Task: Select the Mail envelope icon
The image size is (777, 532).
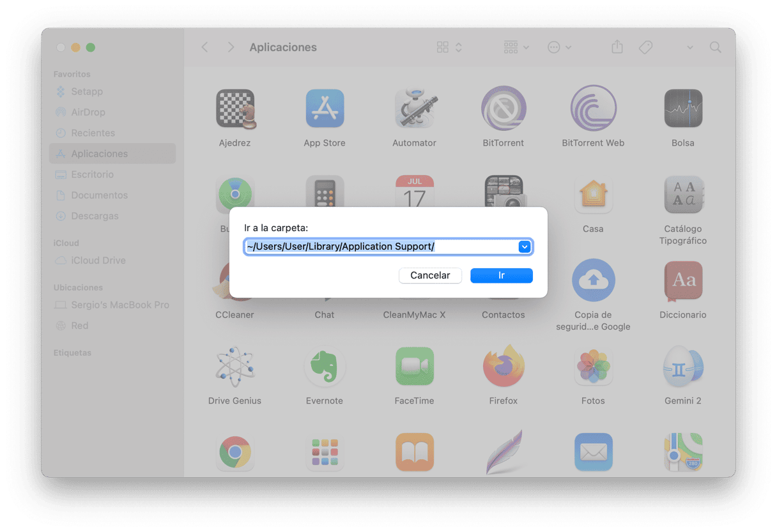Action: 593,453
